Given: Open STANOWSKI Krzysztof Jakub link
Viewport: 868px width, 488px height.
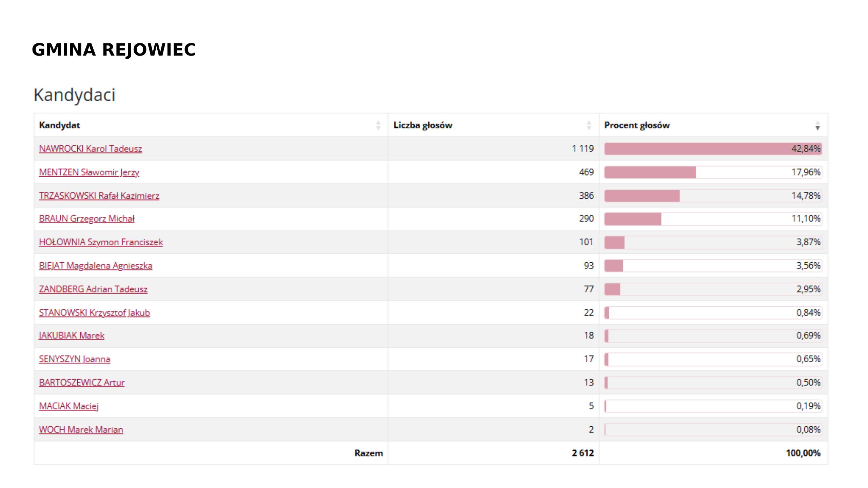Looking at the screenshot, I should (x=94, y=313).
